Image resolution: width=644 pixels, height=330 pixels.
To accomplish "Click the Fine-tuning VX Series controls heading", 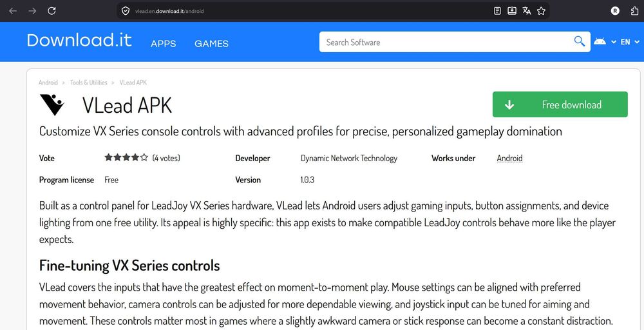I will [129, 266].
